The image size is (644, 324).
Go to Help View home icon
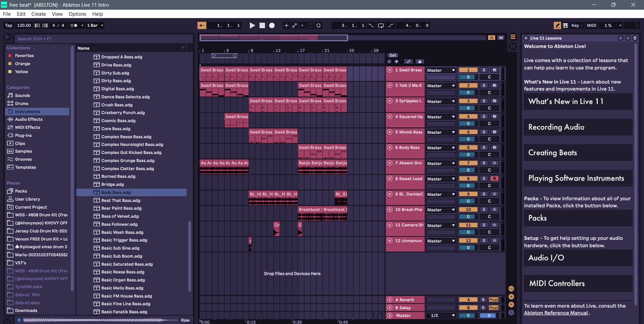click(635, 38)
